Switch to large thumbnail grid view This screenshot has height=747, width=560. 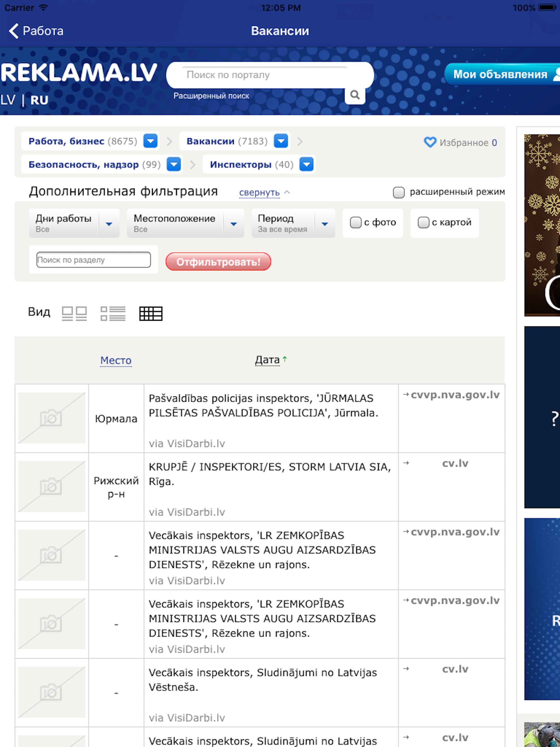[x=74, y=313]
